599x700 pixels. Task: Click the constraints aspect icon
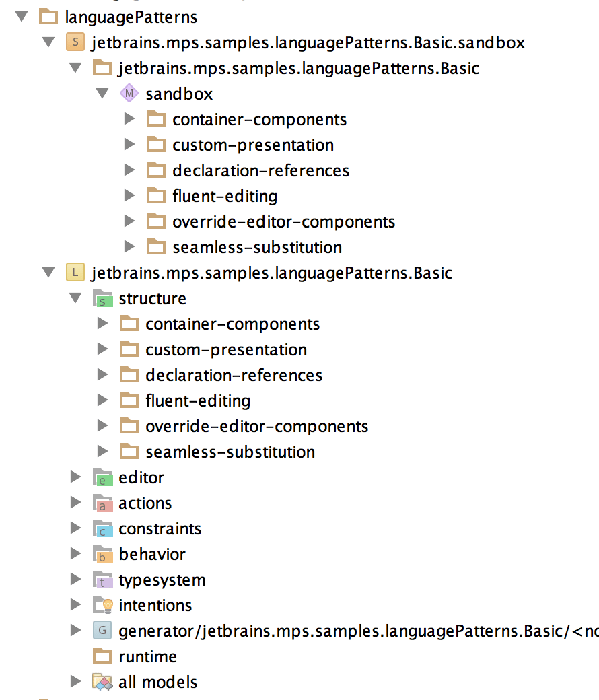[x=102, y=528]
